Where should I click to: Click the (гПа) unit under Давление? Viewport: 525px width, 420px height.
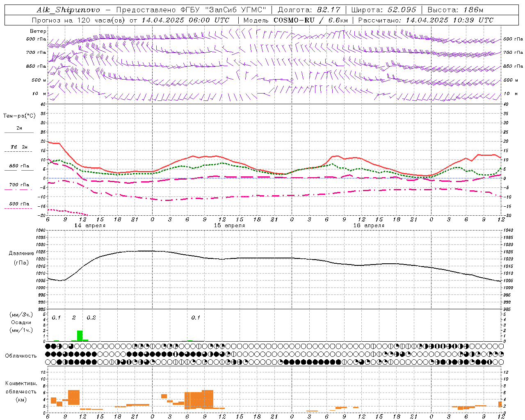pos(21,262)
